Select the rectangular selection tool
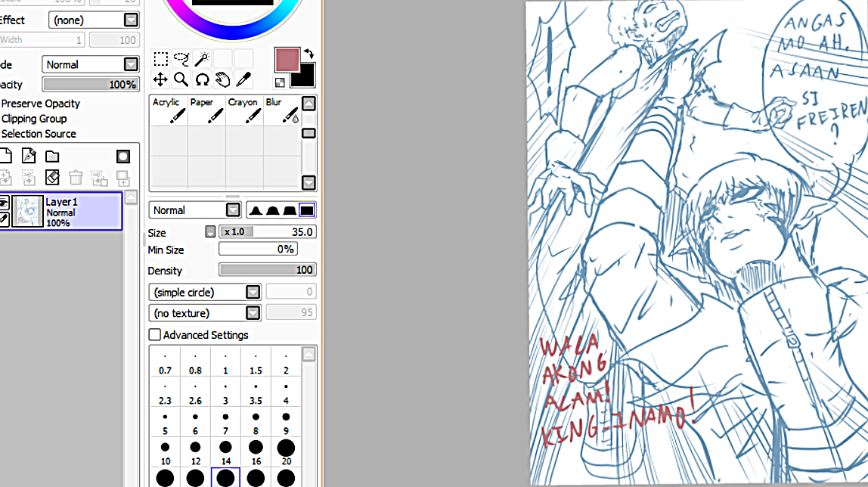 pyautogui.click(x=160, y=59)
